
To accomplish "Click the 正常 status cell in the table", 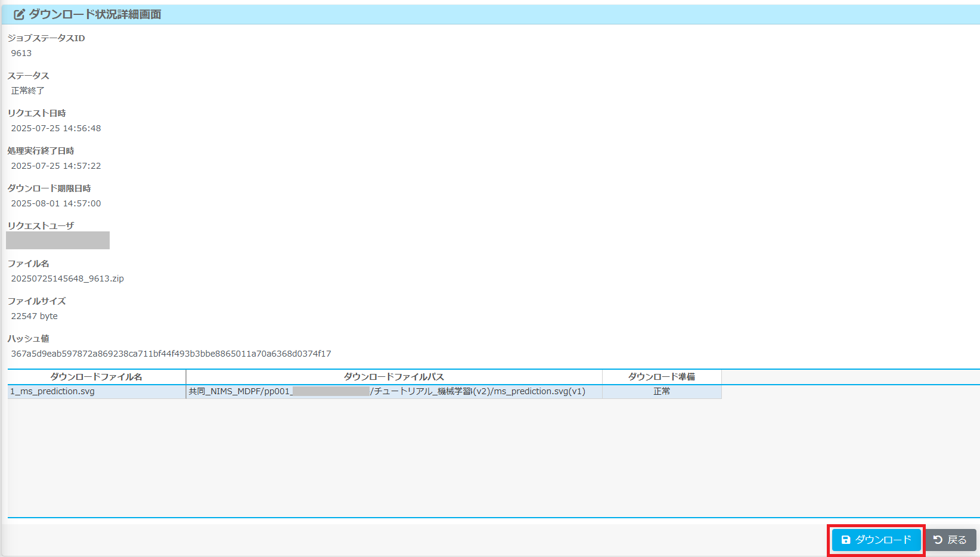I will tap(661, 392).
